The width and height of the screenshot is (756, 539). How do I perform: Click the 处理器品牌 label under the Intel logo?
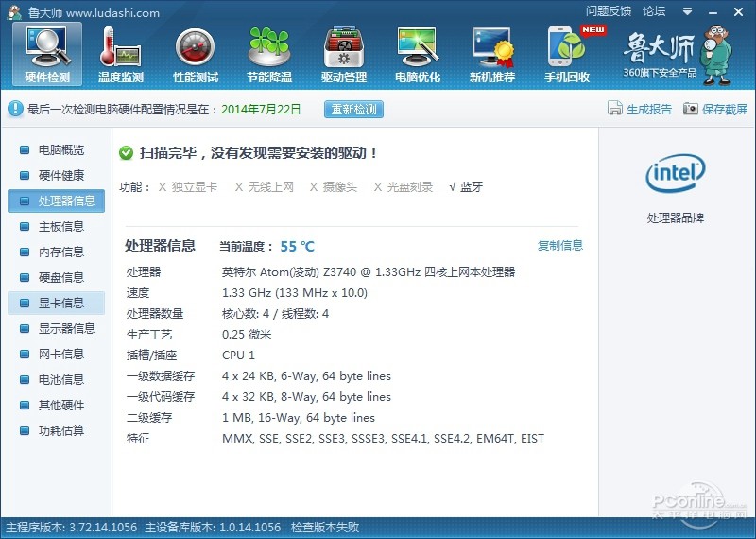pos(675,218)
